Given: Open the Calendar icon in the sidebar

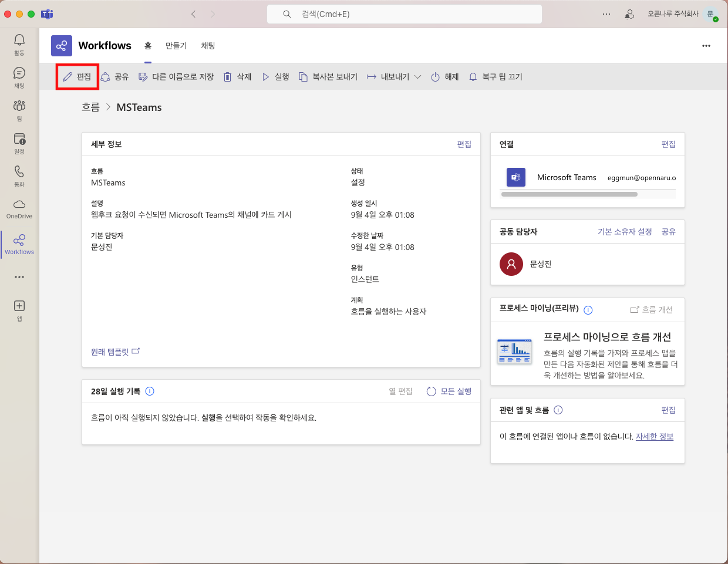Looking at the screenshot, I should pyautogui.click(x=19, y=142).
